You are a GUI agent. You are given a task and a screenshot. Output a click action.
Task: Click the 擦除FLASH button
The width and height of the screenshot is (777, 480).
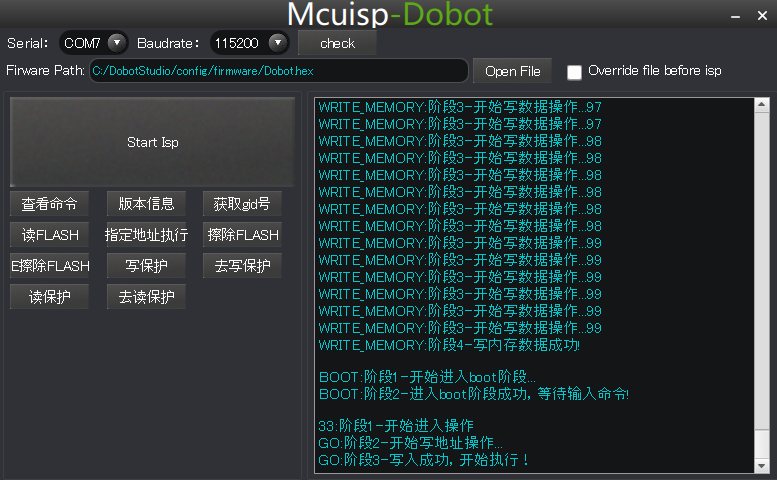242,235
